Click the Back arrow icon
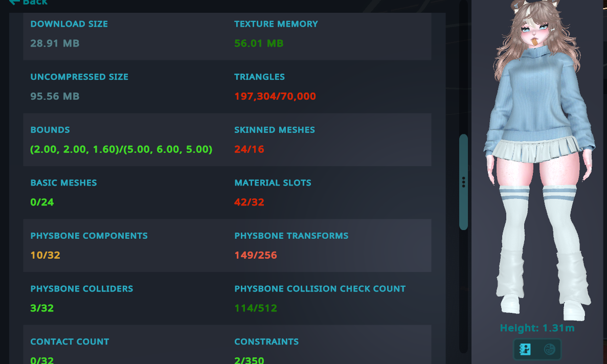 14,2
